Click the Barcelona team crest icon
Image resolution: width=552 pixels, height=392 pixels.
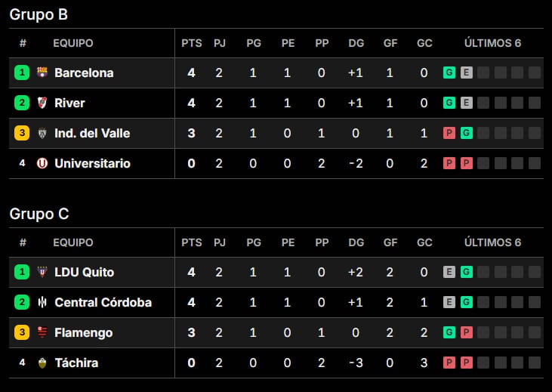(42, 73)
